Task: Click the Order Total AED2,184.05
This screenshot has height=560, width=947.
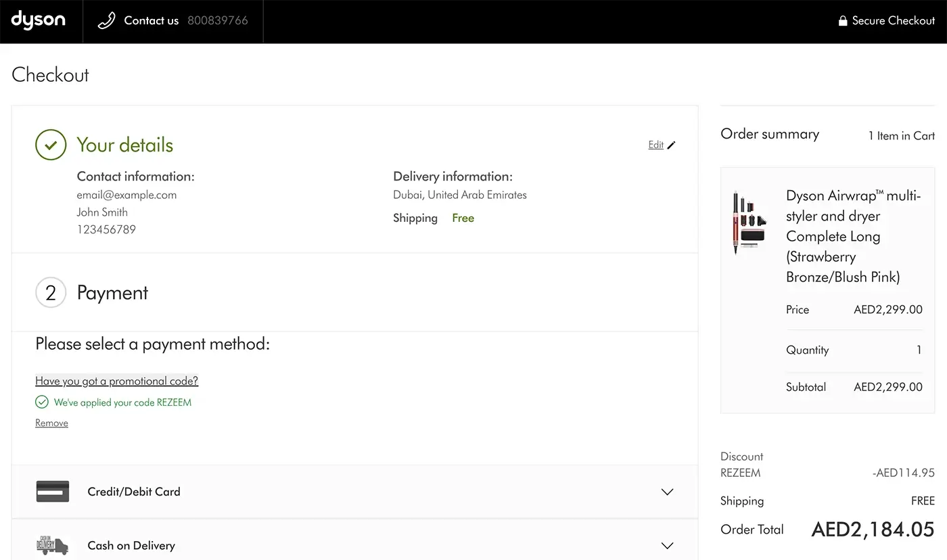Action: click(873, 530)
